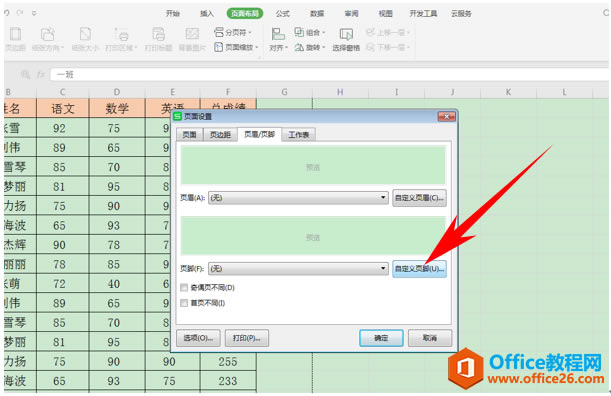This screenshot has width=611, height=396.
Task: Switch to the 开发工具 ribbon tab
Action: (x=423, y=14)
